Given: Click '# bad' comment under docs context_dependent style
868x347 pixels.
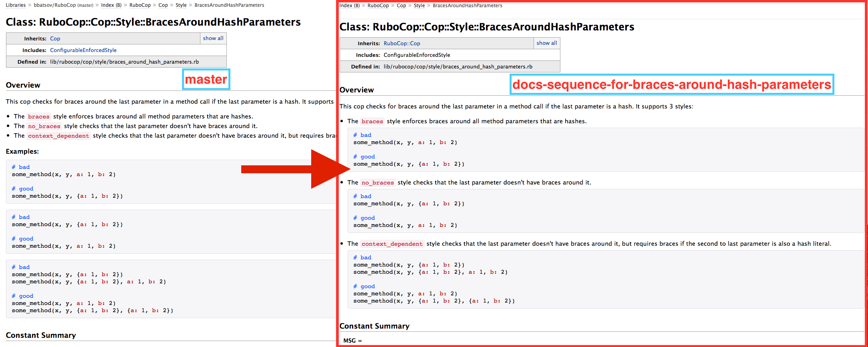Looking at the screenshot, I should 362,258.
